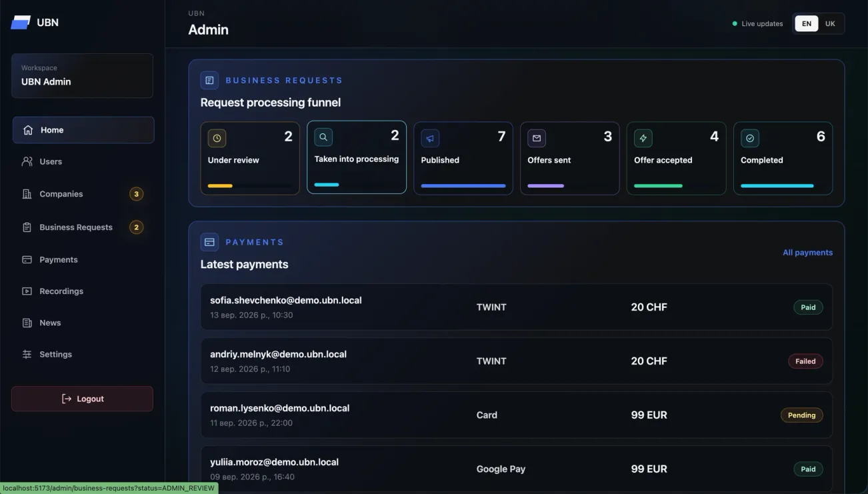Open the Taken into processing card

(x=357, y=157)
